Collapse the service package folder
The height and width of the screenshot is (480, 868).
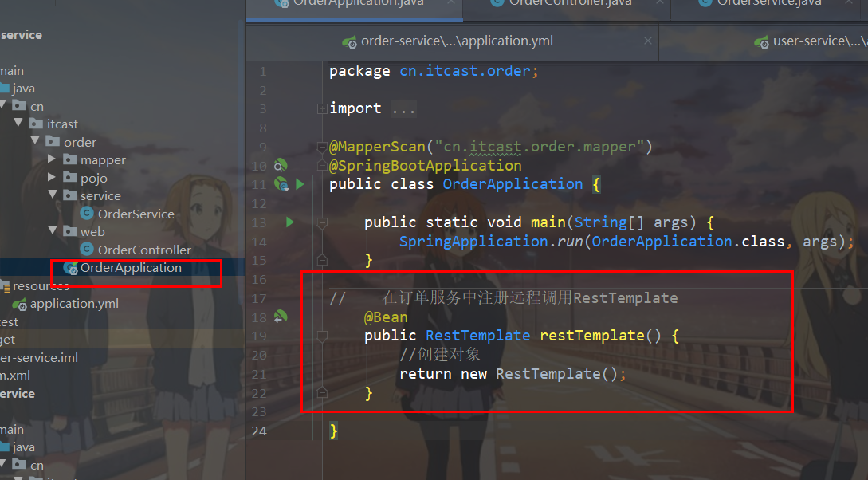pos(52,195)
